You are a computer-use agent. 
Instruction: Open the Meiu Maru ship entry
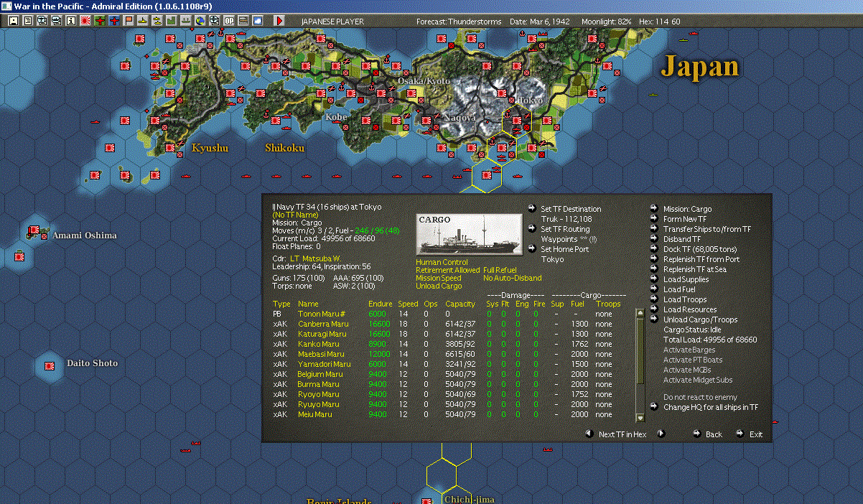(x=314, y=414)
